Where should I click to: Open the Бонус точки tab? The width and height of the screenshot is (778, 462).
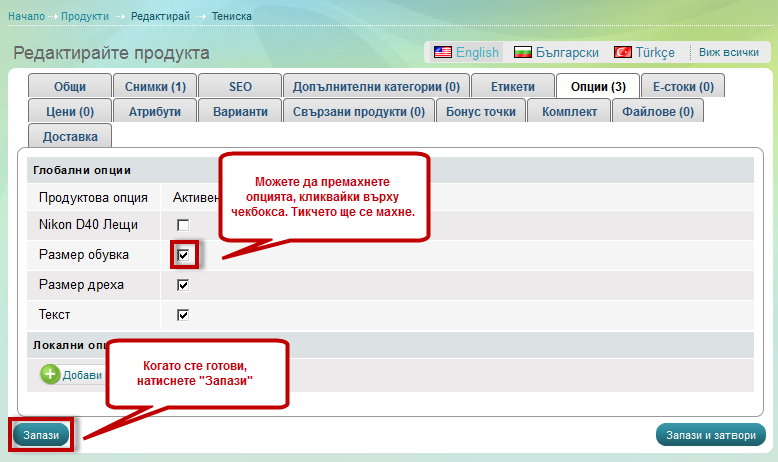pyautogui.click(x=482, y=112)
